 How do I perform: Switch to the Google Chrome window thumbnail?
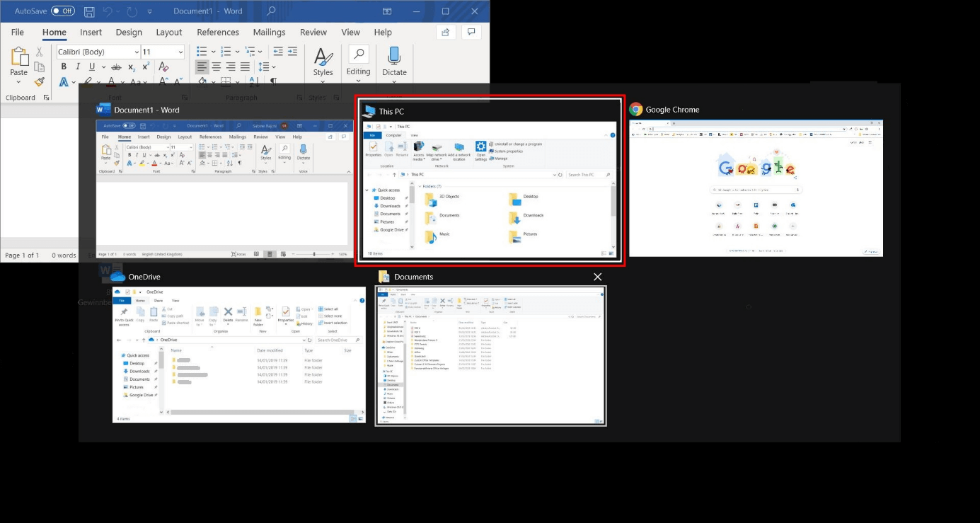click(x=756, y=188)
